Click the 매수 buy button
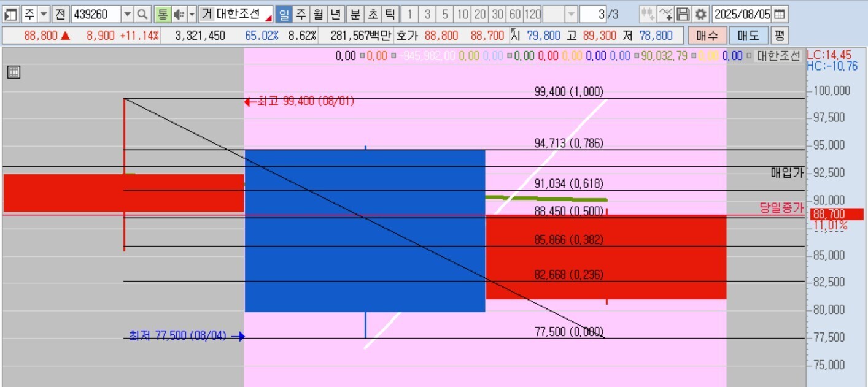The width and height of the screenshot is (868, 387). [707, 36]
